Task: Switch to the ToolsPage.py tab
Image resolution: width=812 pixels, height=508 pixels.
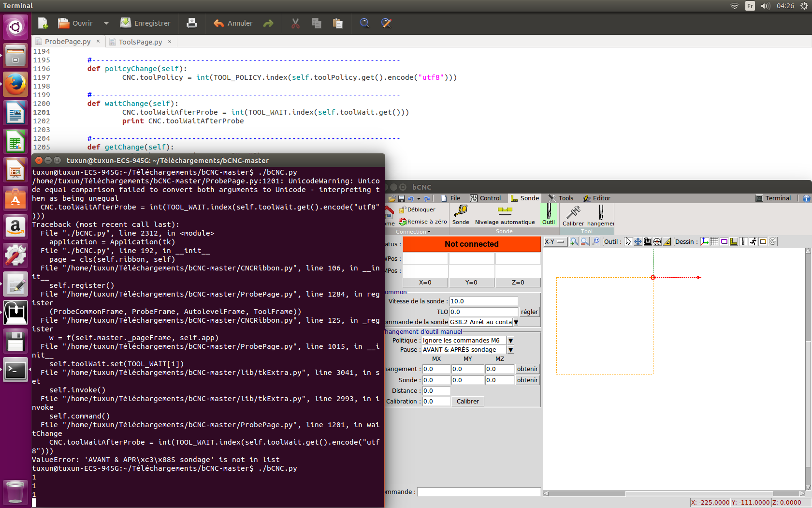Action: 140,42
